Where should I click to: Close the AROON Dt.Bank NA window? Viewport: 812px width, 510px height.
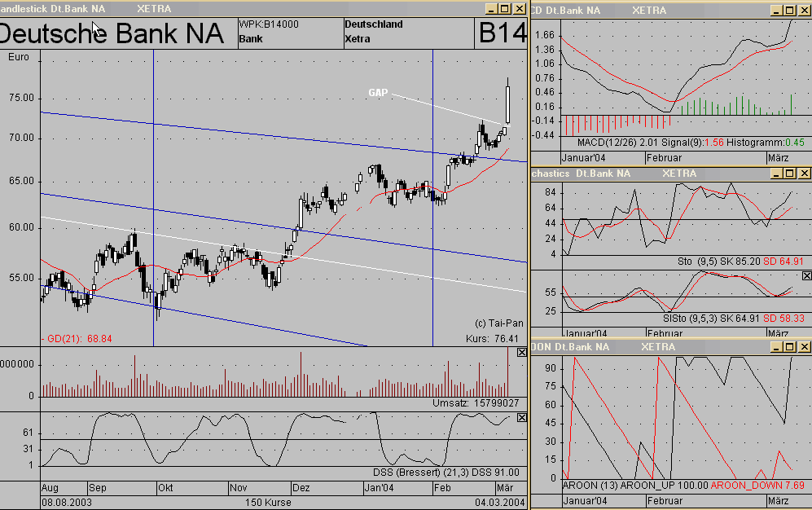804,347
